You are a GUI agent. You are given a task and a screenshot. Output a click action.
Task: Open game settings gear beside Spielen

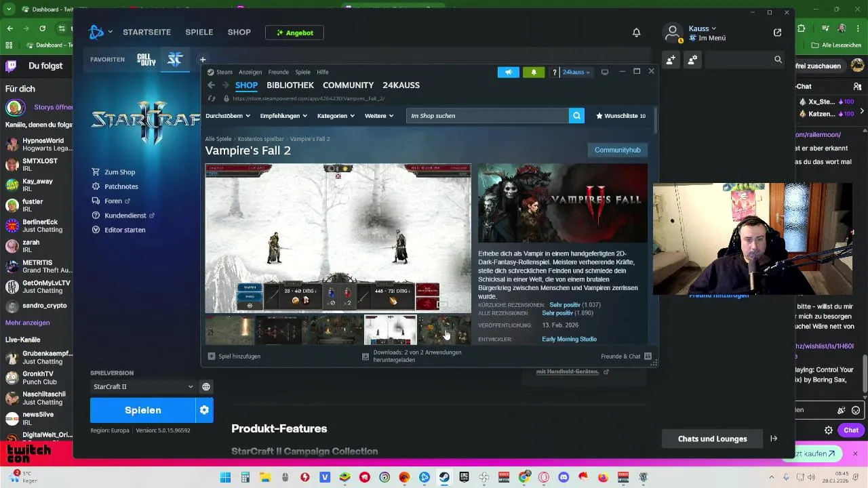[x=204, y=410]
